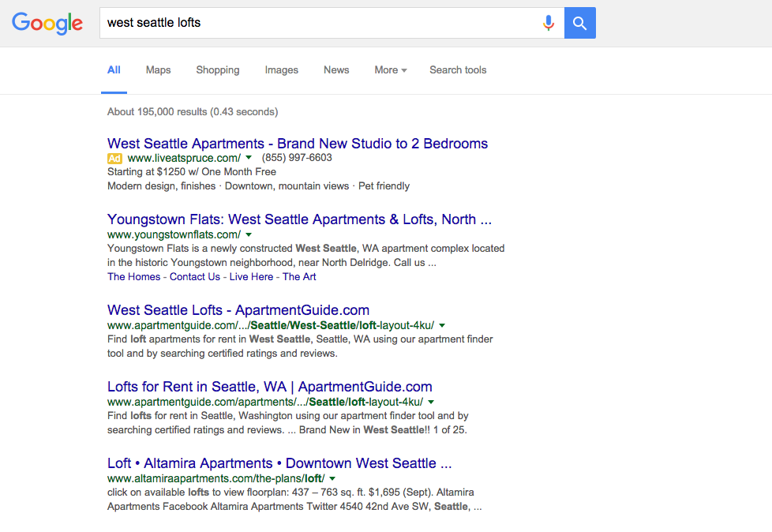Screen dimensions: 772x532
Task: Activate voice search microphone icon
Action: click(x=549, y=23)
